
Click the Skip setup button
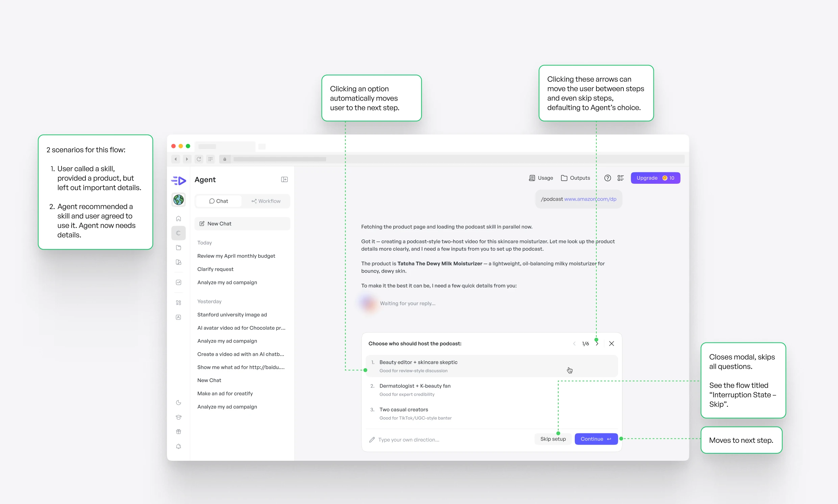553,439
